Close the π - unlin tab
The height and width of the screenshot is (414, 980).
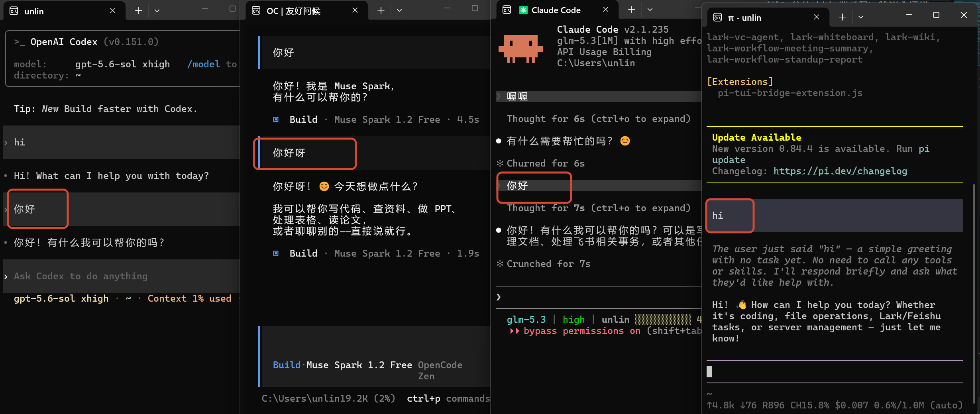tap(817, 17)
